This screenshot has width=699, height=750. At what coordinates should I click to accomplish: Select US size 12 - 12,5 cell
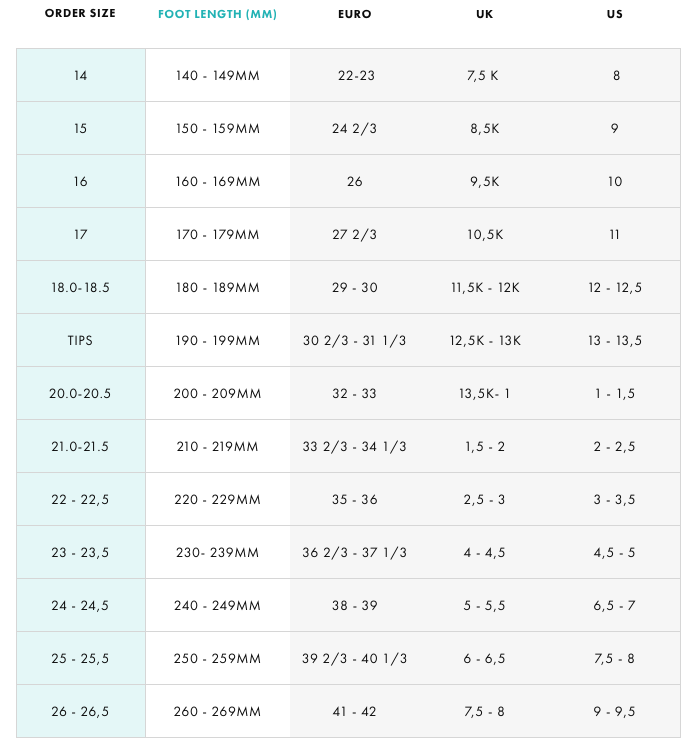tap(615, 287)
